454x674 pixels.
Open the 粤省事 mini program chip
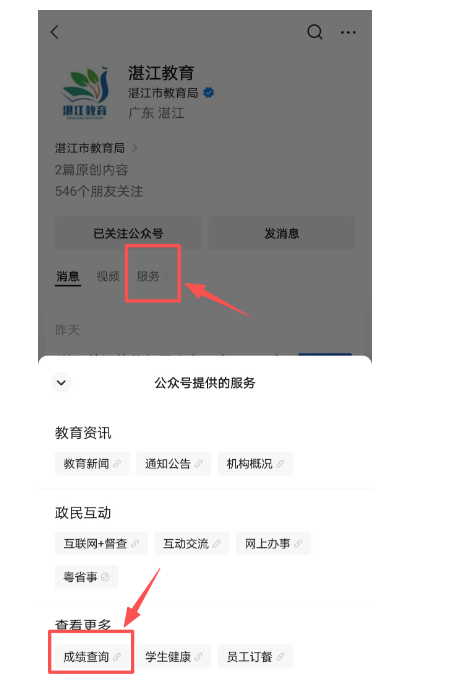pyautogui.click(x=86, y=576)
